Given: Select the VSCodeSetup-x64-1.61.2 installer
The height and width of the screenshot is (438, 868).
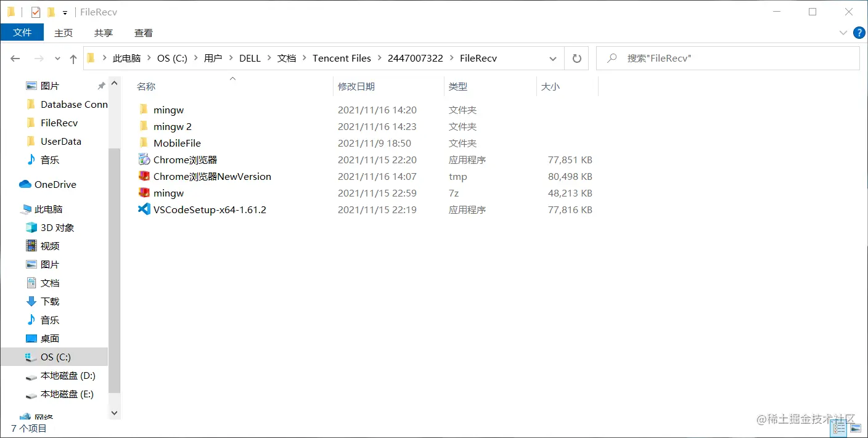Looking at the screenshot, I should click(x=210, y=209).
